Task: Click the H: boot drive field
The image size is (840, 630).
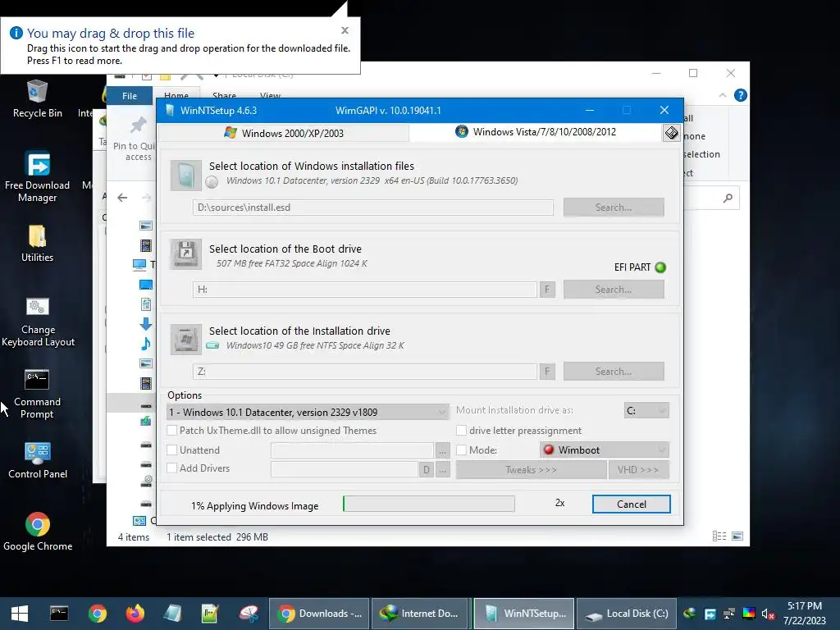Action: point(365,290)
